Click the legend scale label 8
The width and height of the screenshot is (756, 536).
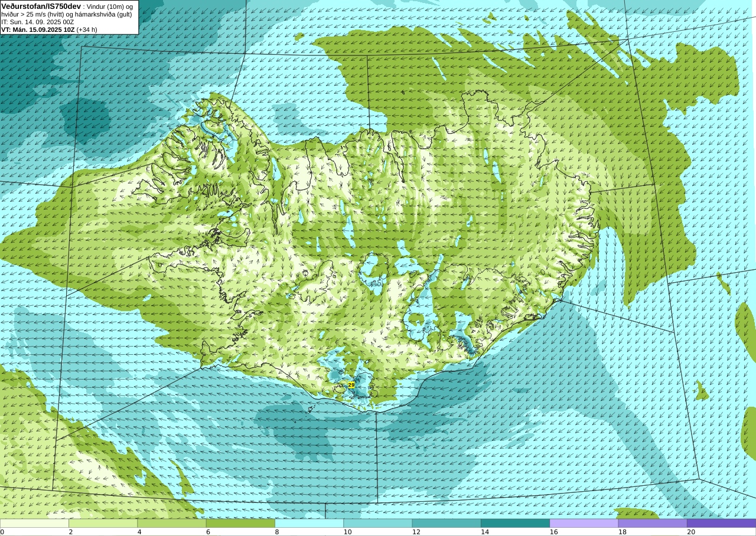coord(277,532)
